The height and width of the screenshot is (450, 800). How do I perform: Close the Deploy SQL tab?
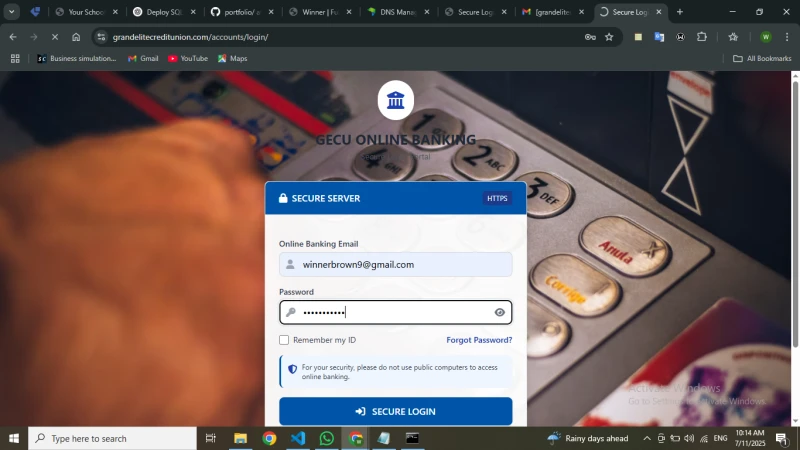[x=193, y=12]
